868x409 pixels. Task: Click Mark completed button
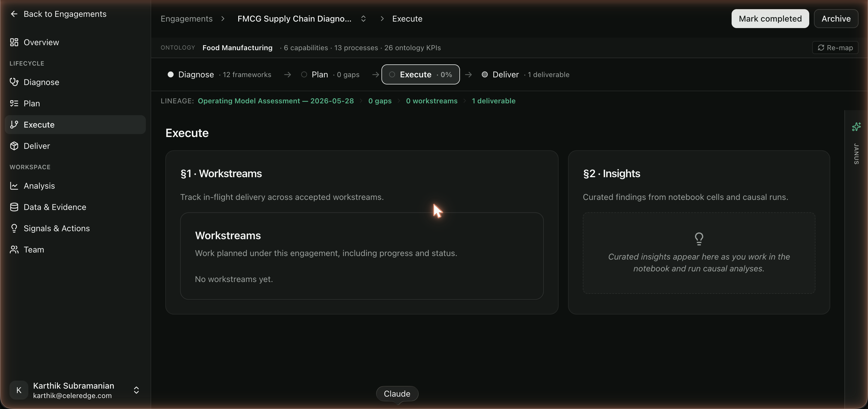click(770, 19)
